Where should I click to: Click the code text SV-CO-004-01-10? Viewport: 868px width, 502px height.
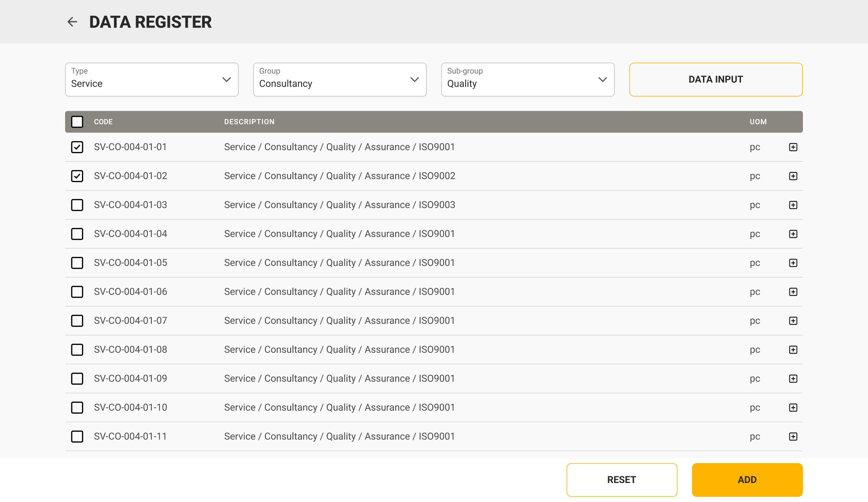tap(130, 407)
